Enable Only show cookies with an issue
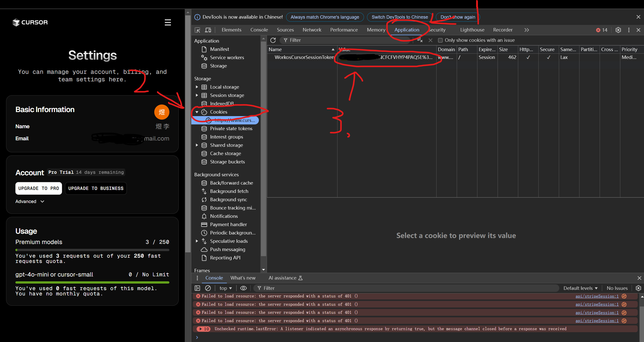Image resolution: width=644 pixels, height=342 pixels. pyautogui.click(x=440, y=40)
